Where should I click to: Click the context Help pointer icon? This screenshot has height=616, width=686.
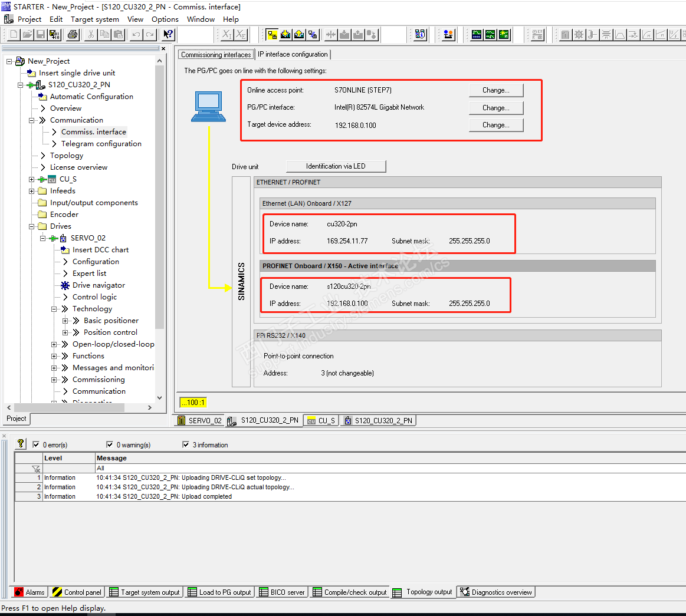tap(169, 34)
